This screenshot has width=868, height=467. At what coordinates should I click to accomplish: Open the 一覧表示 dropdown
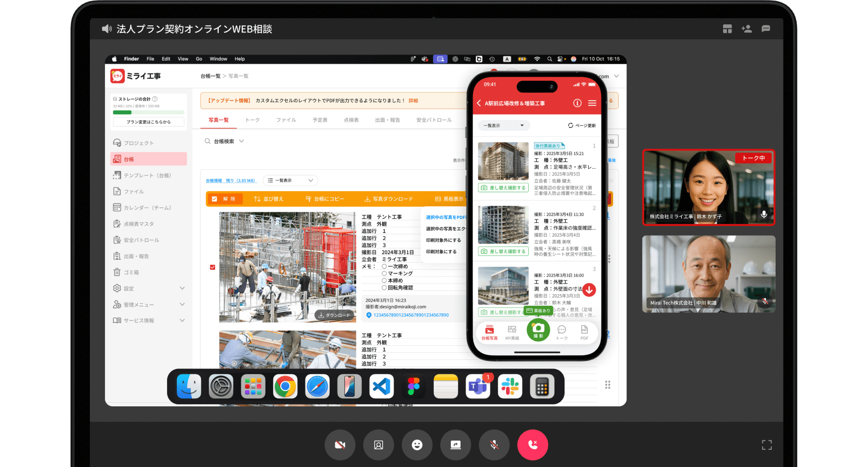tap(290, 180)
